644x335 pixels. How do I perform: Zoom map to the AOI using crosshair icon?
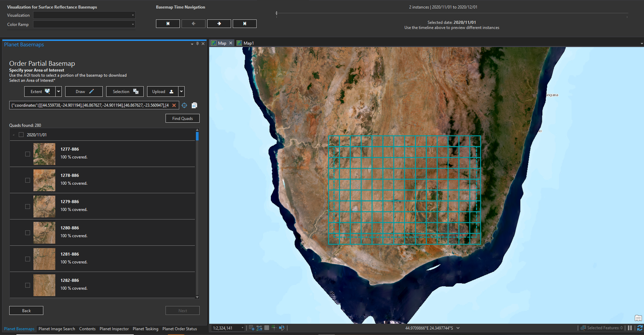(x=184, y=105)
